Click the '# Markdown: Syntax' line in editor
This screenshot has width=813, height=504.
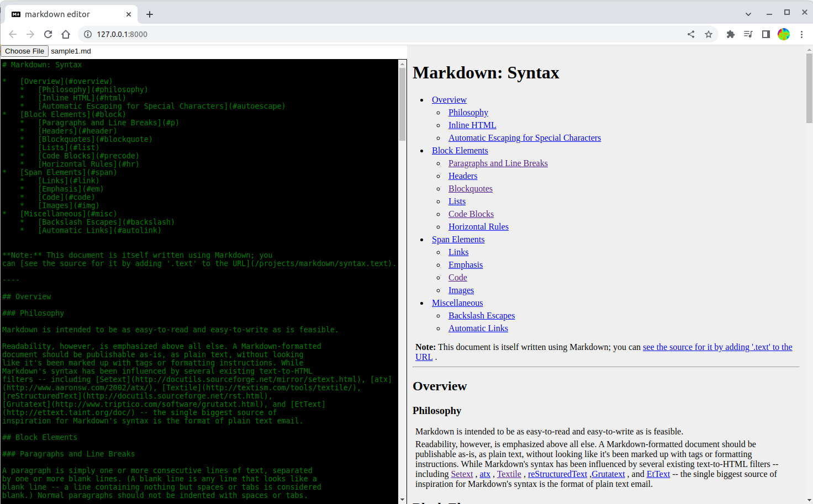[42, 65]
